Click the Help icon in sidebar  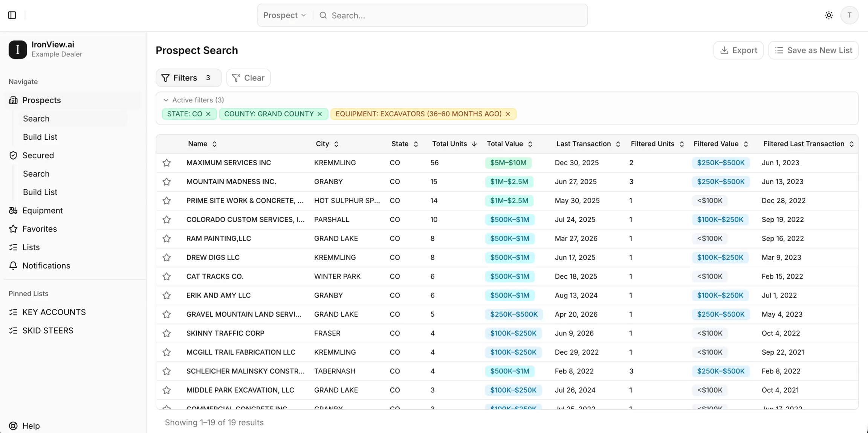pyautogui.click(x=13, y=425)
